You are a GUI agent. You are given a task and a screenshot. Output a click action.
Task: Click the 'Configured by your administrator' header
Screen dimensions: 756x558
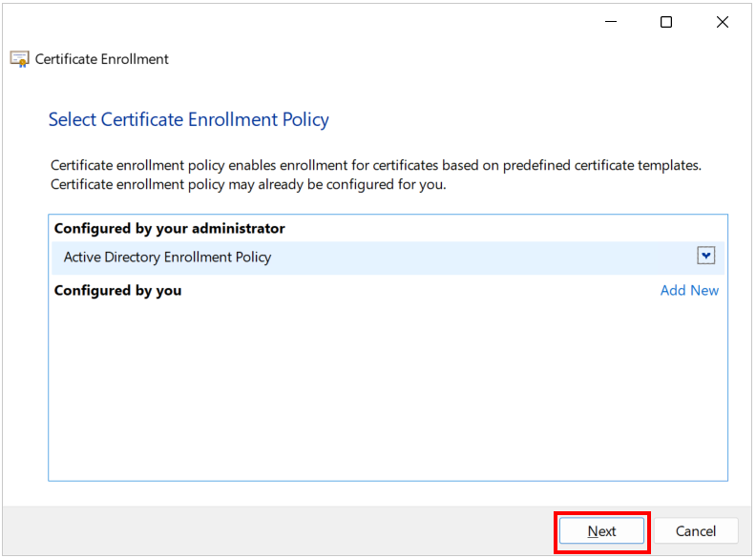point(169,228)
